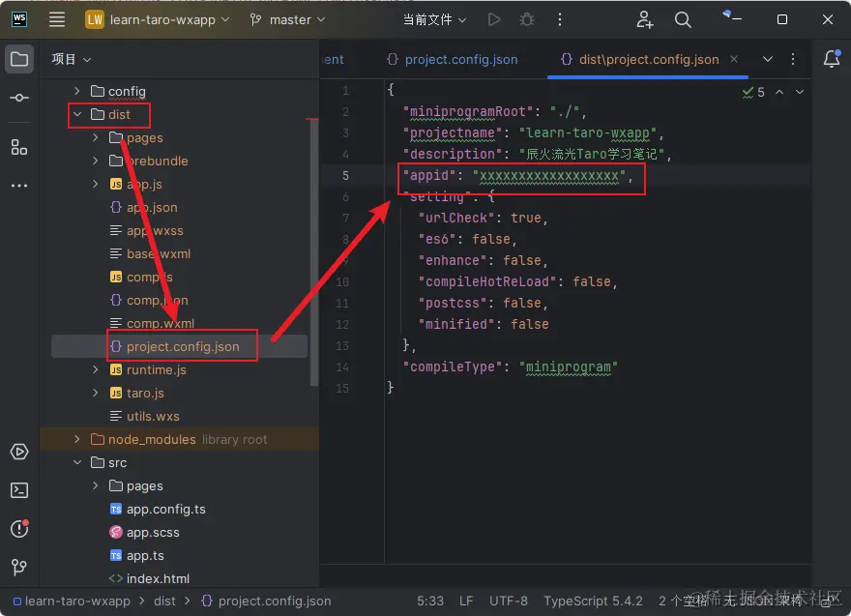Collapse the src folder
The image size is (851, 616).
pyautogui.click(x=77, y=462)
